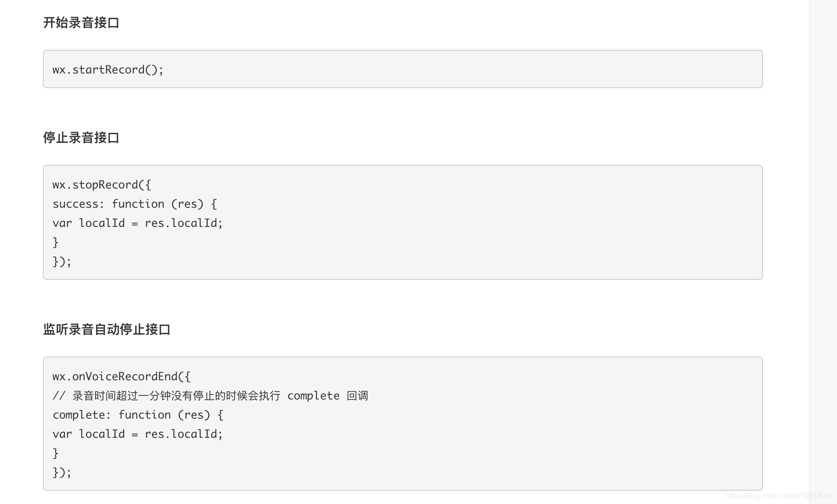This screenshot has height=504, width=837.
Task: Click empty area inside startRecord code box
Action: pos(457,69)
